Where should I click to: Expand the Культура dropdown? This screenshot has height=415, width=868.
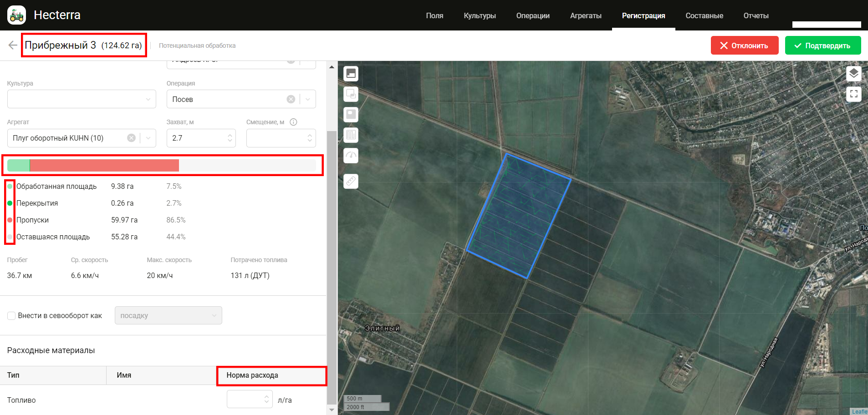tap(148, 99)
